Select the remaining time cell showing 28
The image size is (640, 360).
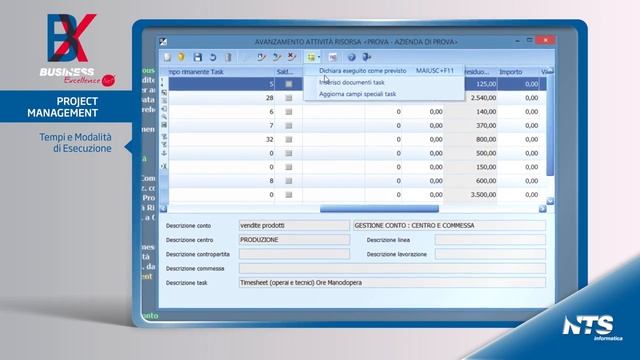(x=222, y=98)
